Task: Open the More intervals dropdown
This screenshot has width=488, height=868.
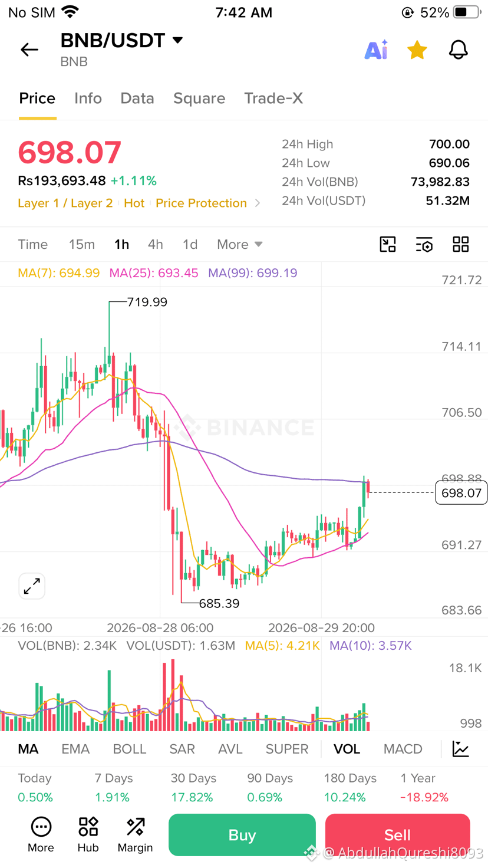Action: [240, 244]
